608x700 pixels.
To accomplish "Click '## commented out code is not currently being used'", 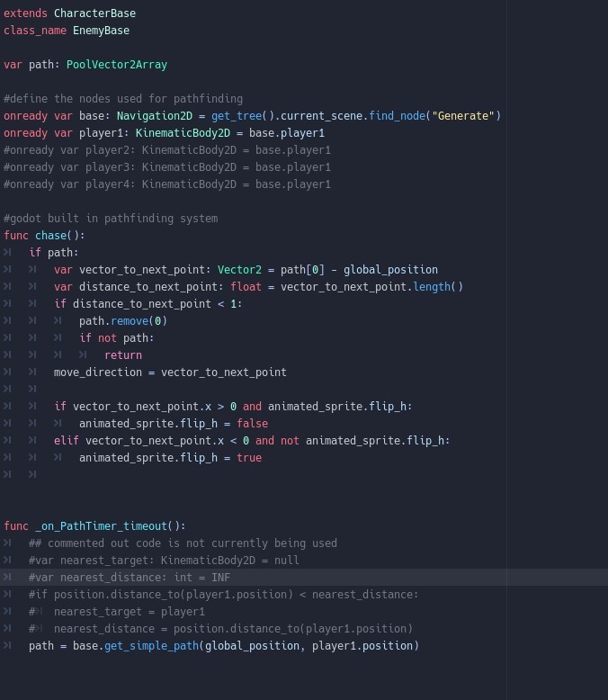I will (x=183, y=543).
